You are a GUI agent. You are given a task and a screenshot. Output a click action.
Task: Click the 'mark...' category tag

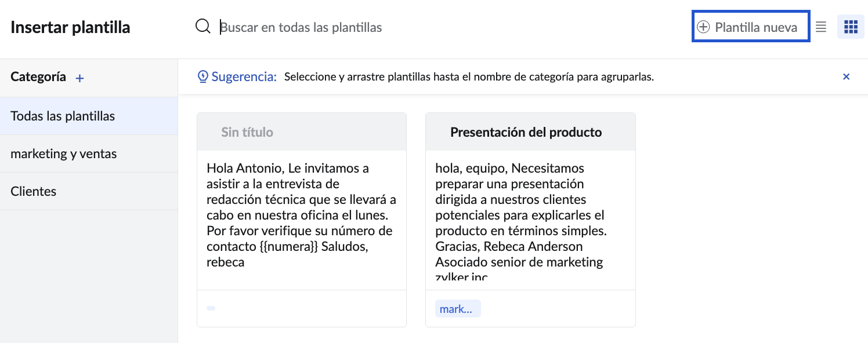pos(458,309)
